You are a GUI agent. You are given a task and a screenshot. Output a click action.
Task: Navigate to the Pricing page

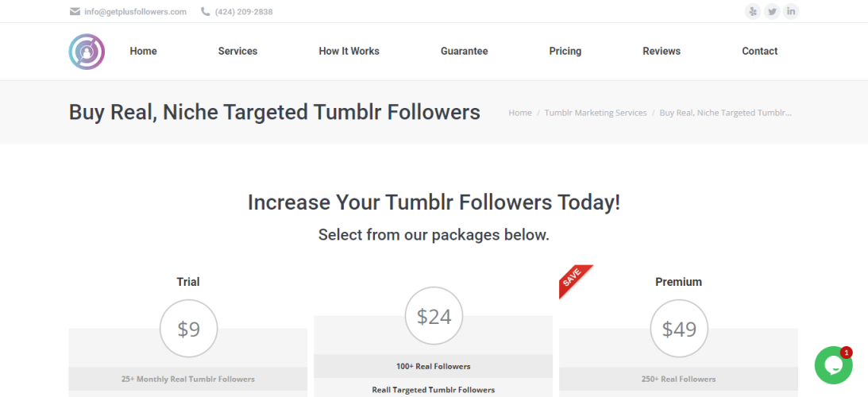coord(565,51)
